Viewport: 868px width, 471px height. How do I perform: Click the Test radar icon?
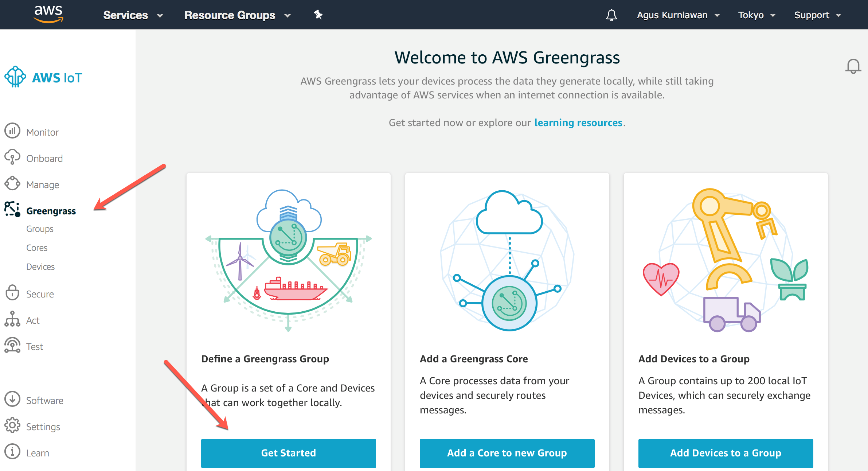[x=12, y=345]
